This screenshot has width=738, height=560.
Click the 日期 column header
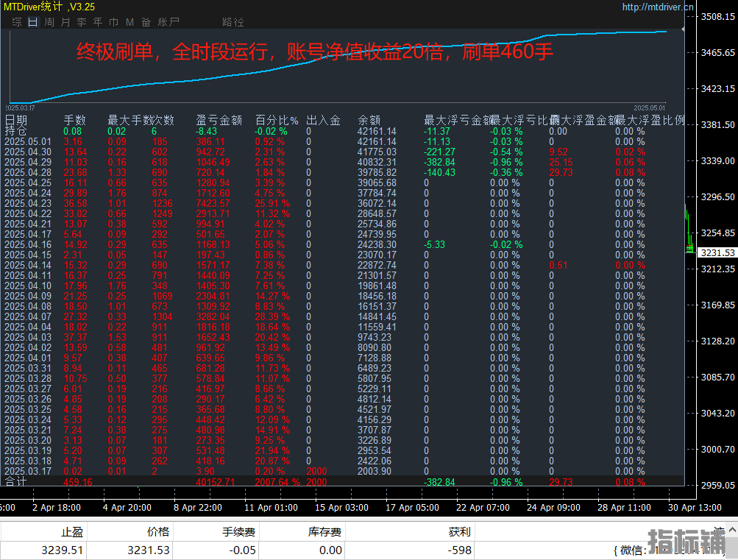pos(16,120)
